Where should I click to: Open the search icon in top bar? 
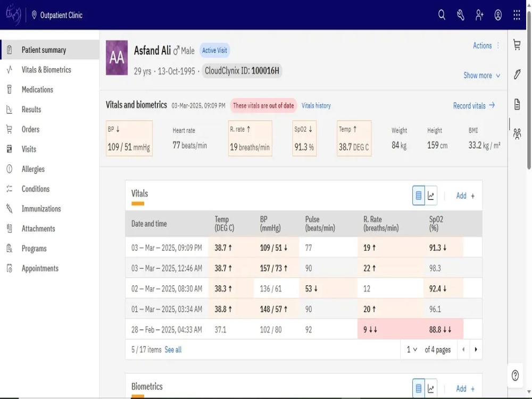442,15
